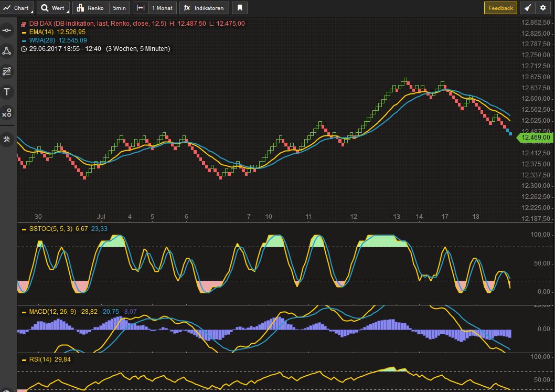555x392 pixels.
Task: Click the remove objects icon in the sidebar
Action: (x=7, y=112)
